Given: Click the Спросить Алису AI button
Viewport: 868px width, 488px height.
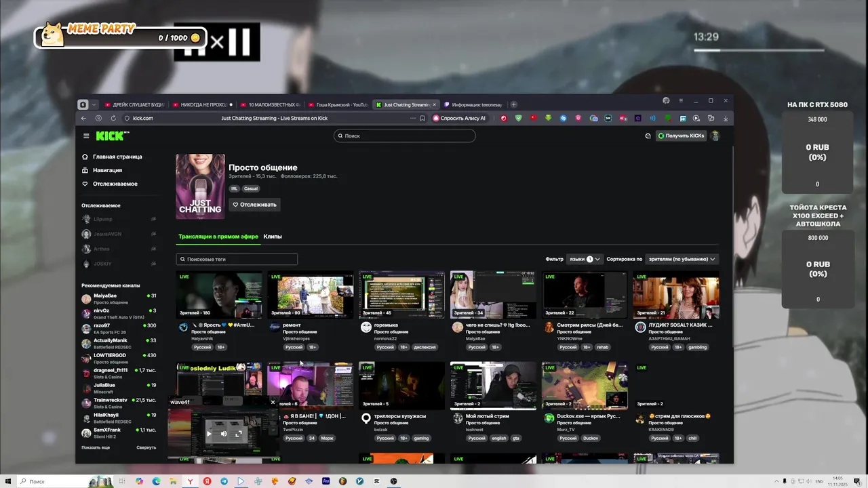Looking at the screenshot, I should click(x=459, y=118).
